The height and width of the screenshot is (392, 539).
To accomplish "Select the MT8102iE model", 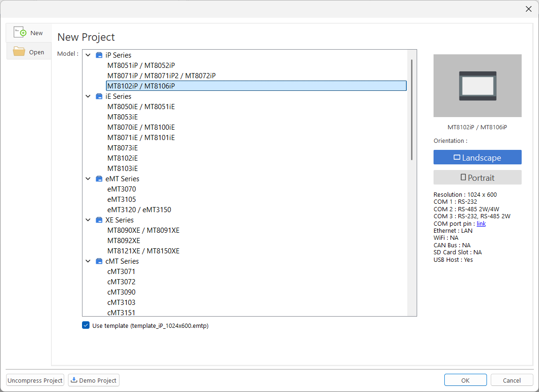I will click(x=122, y=158).
